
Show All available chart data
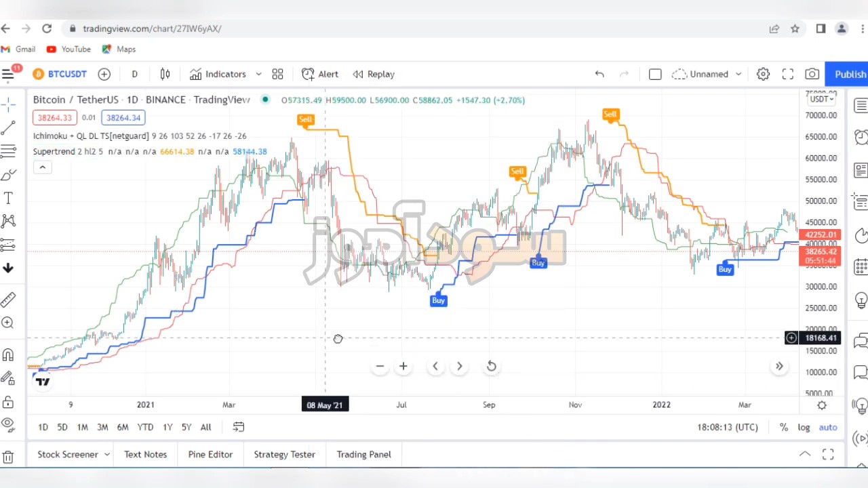pos(205,427)
